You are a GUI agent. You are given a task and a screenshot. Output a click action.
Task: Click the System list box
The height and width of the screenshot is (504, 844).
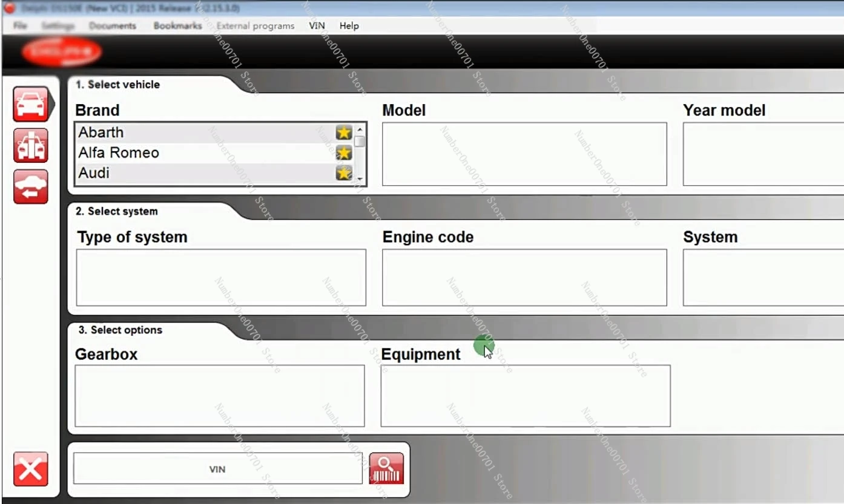tap(763, 278)
